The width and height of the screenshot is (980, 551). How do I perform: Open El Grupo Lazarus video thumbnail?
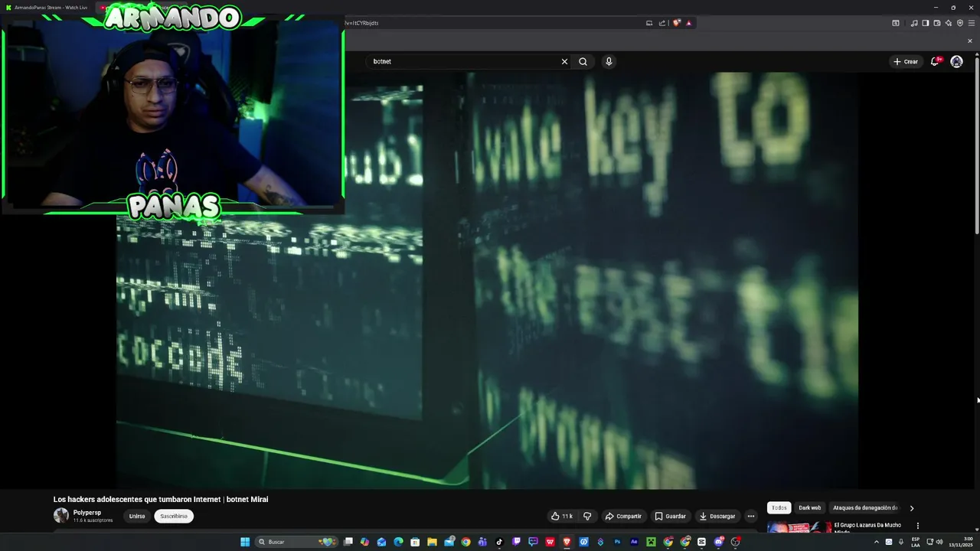tap(799, 527)
